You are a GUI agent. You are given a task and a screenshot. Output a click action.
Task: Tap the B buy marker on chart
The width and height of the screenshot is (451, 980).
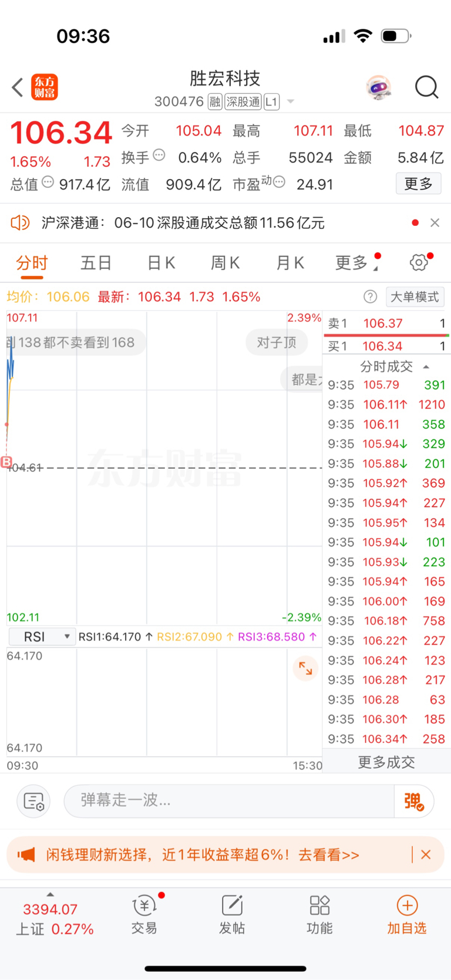pos(6,462)
